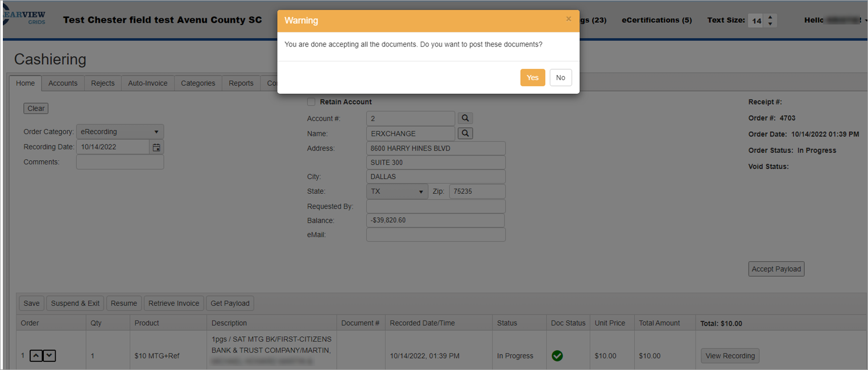Click the green Doc Status checkmark
Screen dimensions: 868x370
tap(557, 356)
